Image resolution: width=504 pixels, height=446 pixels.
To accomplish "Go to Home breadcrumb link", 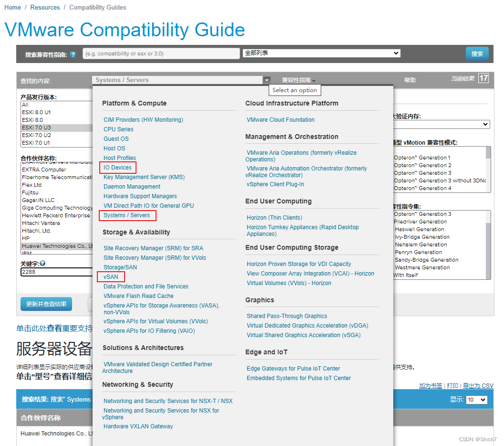I will pyautogui.click(x=12, y=7).
